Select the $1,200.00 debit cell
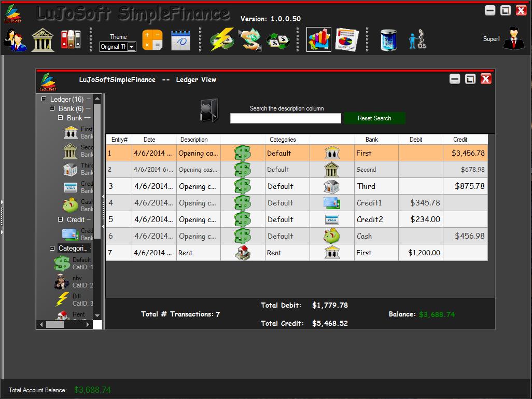This screenshot has height=399, width=532. (x=421, y=253)
